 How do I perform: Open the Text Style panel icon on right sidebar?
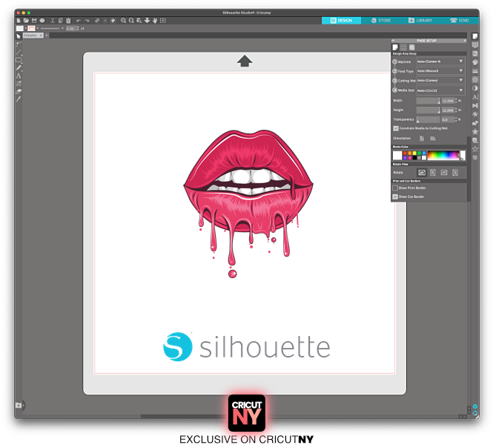click(x=474, y=97)
